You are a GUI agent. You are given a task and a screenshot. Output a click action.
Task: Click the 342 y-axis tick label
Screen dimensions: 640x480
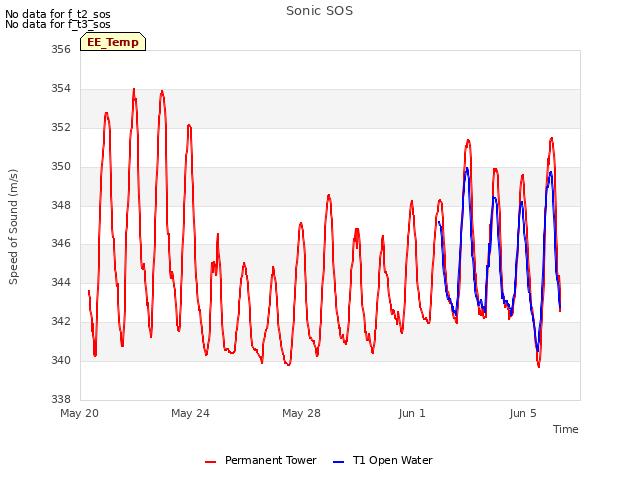click(x=61, y=321)
